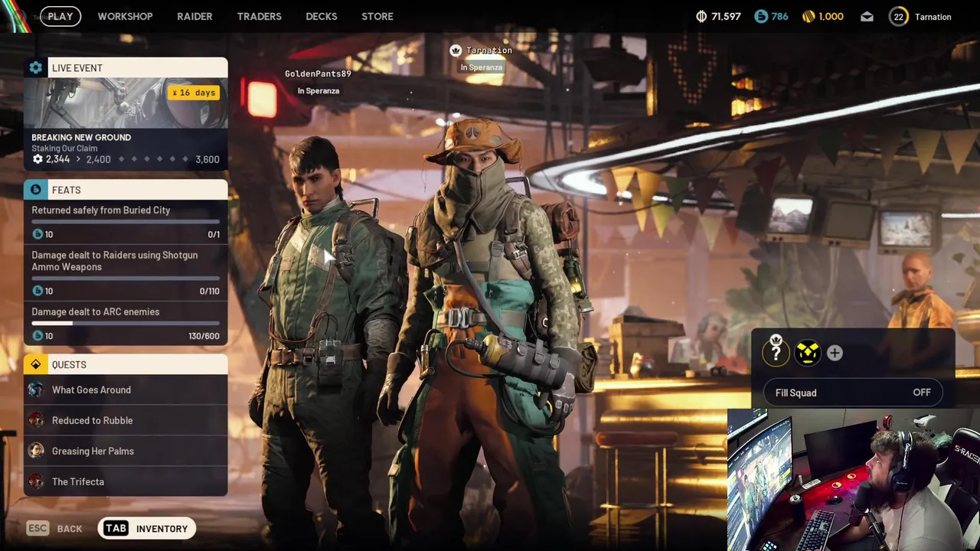Image resolution: width=980 pixels, height=551 pixels.
Task: Open the RAIDER tab
Action: click(x=194, y=16)
